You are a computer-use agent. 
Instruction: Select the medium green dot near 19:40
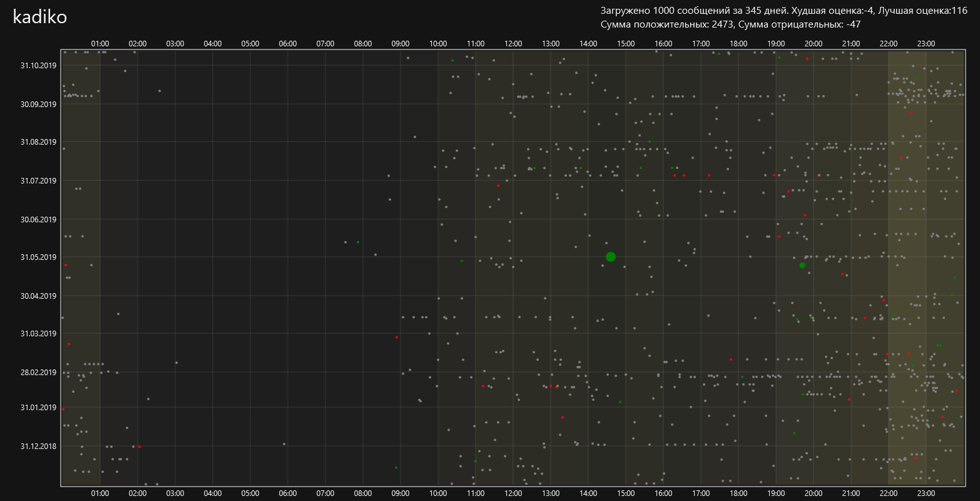click(802, 266)
